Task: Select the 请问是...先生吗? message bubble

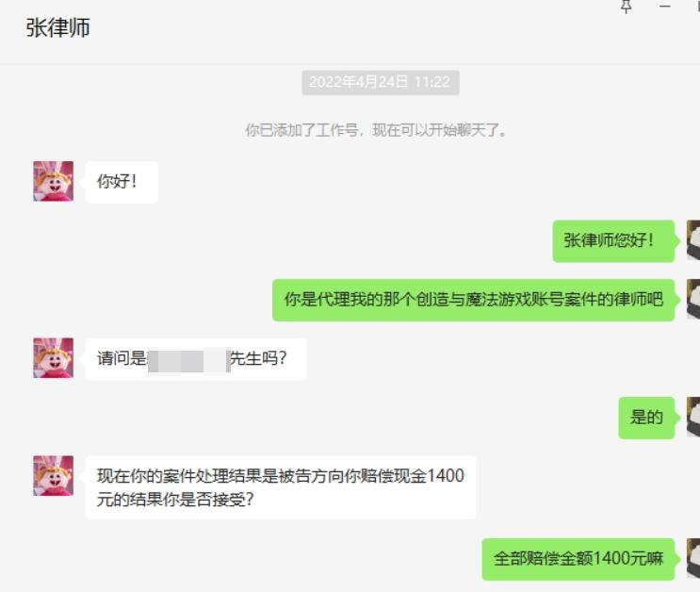Action: [x=196, y=359]
